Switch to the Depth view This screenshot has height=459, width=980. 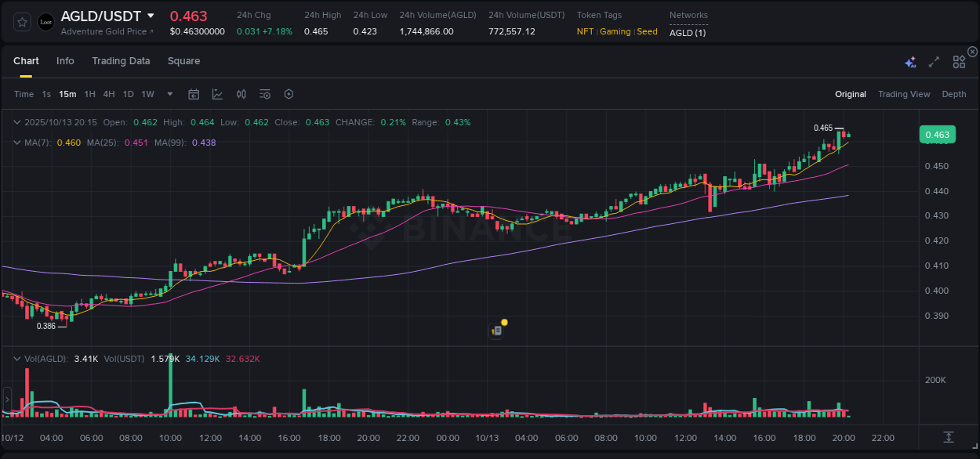click(x=953, y=94)
